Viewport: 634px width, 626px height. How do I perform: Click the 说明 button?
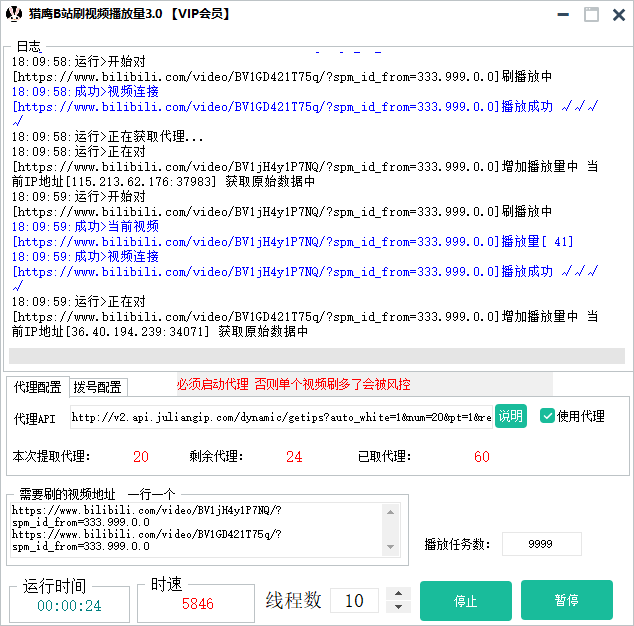pos(511,416)
